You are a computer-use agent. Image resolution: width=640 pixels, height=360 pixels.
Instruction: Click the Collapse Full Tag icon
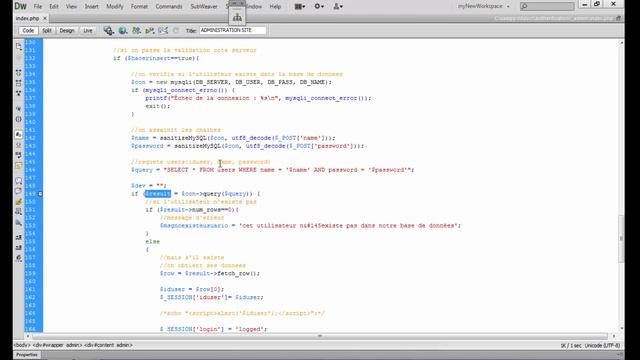coord(19,73)
